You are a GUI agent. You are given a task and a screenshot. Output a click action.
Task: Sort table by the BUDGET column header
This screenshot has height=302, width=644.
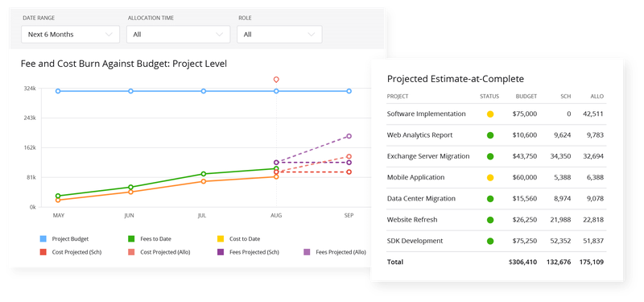click(526, 97)
